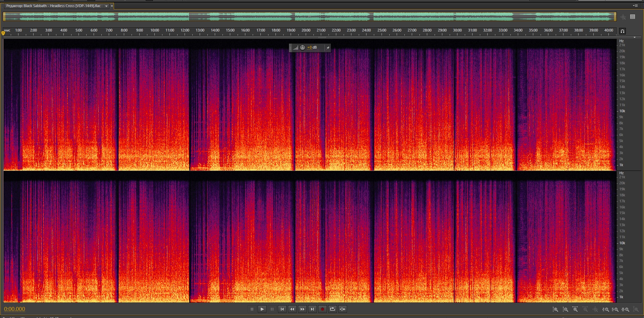This screenshot has height=318, width=644.
Task: Click the zoom to selection icon
Action: click(626, 310)
